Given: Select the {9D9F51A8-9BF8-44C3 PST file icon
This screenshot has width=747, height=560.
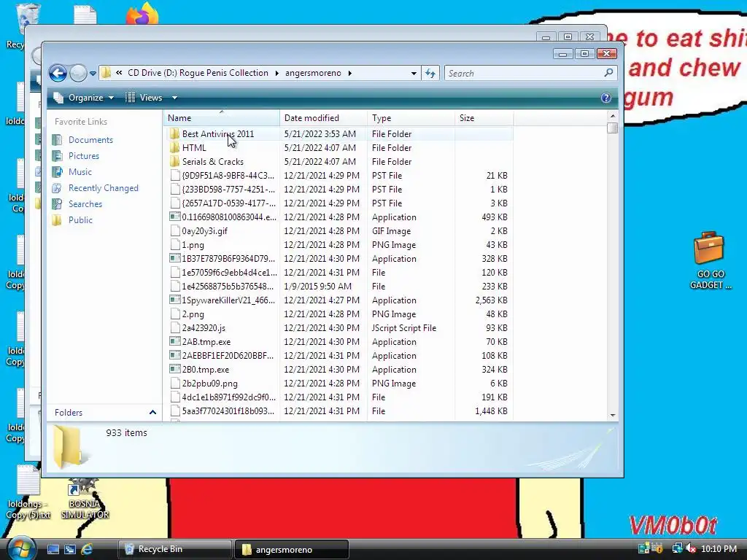Looking at the screenshot, I should 175,175.
